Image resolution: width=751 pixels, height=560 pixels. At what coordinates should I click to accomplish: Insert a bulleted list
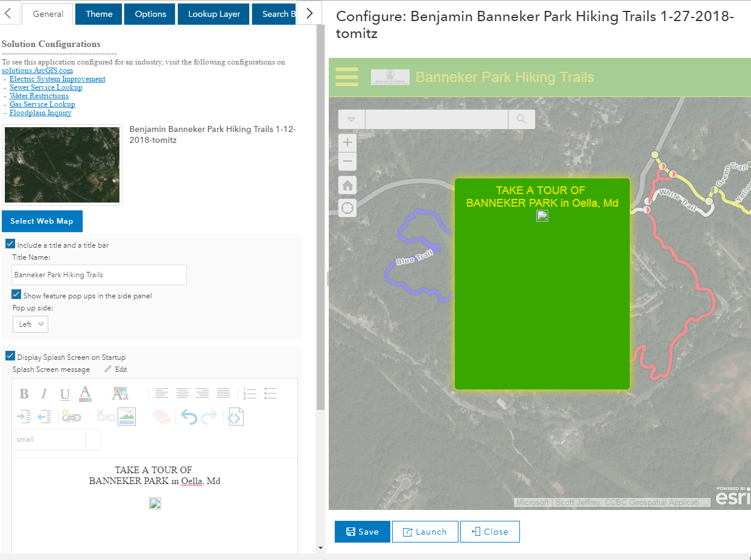[x=270, y=394]
